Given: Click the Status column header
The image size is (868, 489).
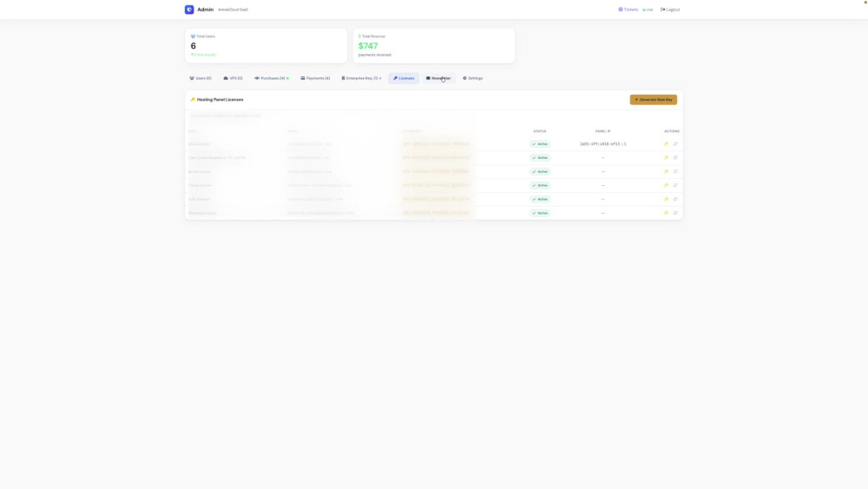Looking at the screenshot, I should pyautogui.click(x=540, y=131).
